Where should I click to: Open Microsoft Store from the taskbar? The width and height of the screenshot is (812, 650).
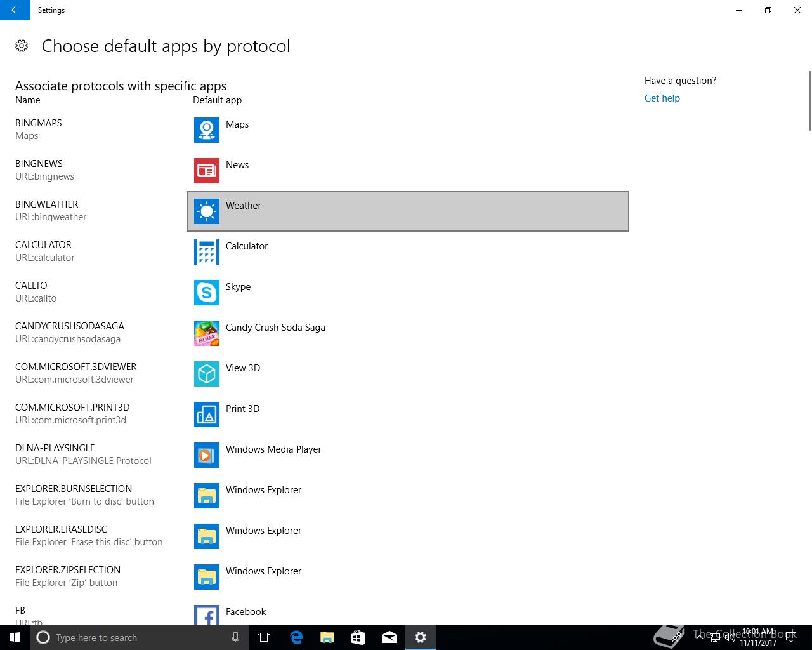[x=358, y=637]
